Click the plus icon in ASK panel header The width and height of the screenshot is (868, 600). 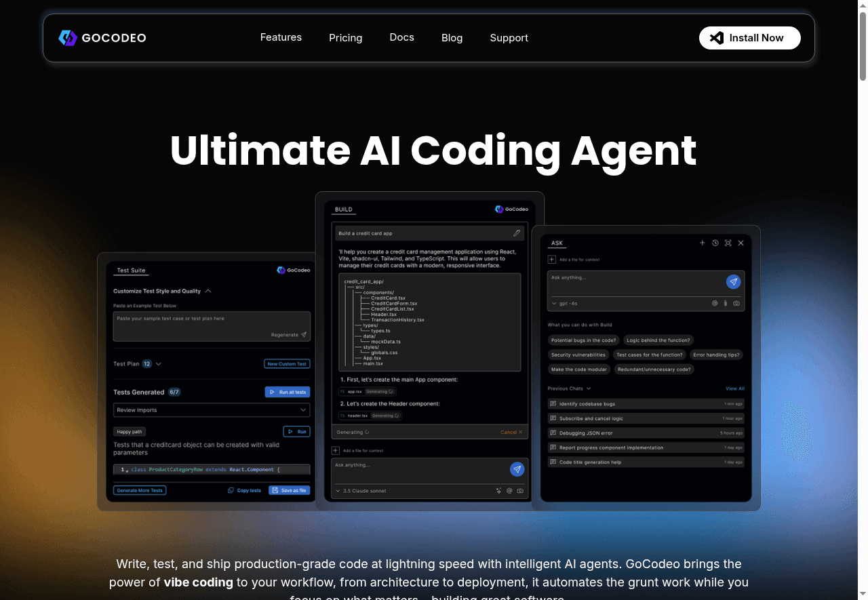(x=703, y=243)
